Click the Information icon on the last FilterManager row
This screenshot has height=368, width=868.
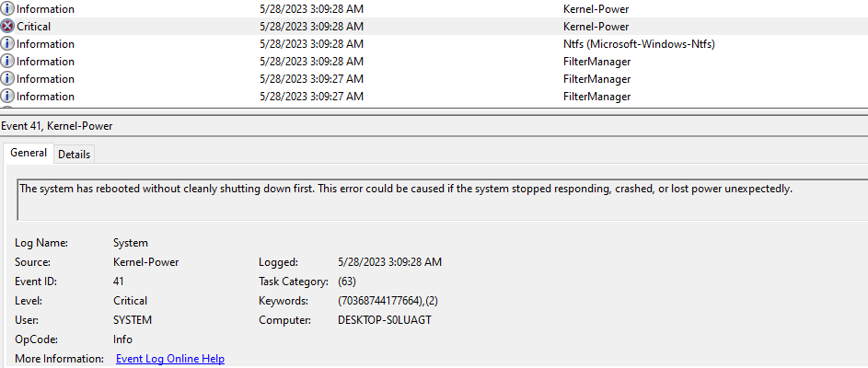pos(7,97)
